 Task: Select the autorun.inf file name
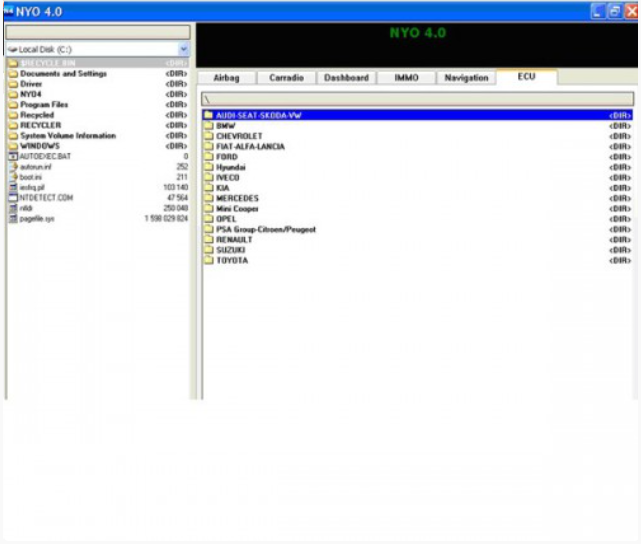coord(36,167)
